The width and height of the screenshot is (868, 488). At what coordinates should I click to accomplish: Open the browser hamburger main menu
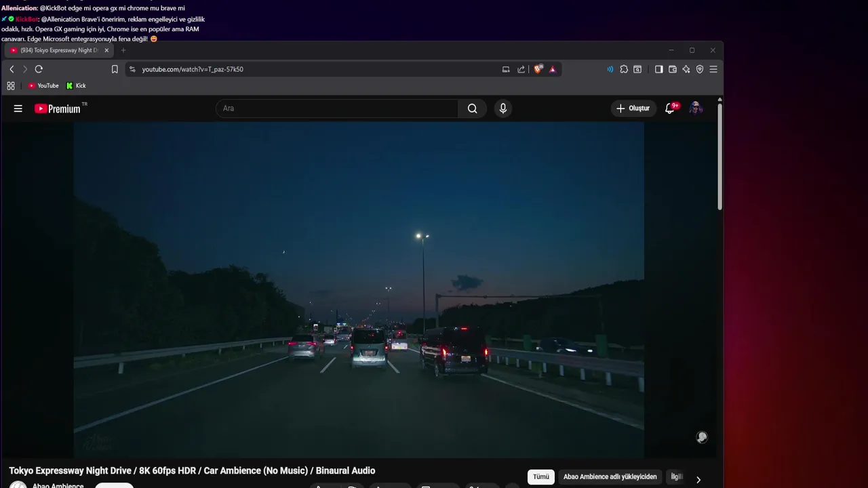713,69
